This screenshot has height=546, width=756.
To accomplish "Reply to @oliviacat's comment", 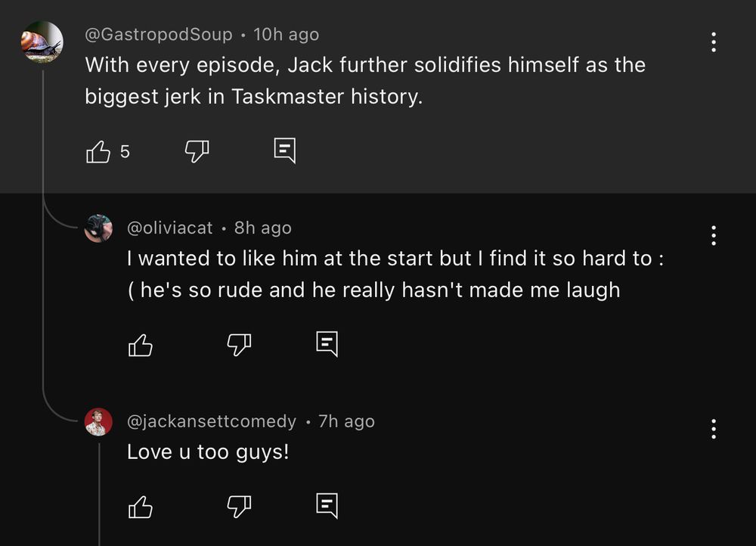I will (x=326, y=343).
